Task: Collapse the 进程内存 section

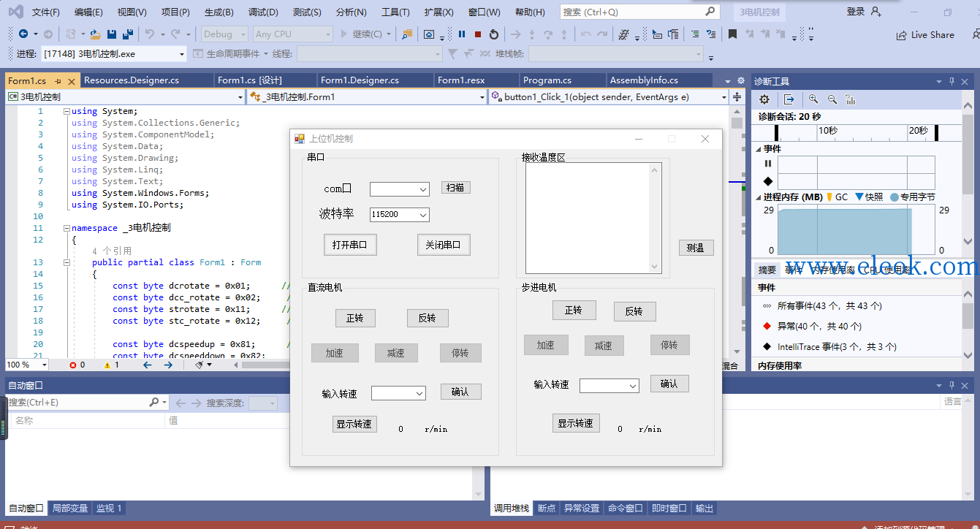Action: click(759, 197)
